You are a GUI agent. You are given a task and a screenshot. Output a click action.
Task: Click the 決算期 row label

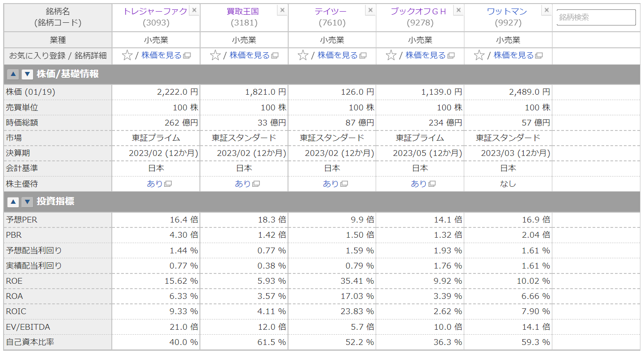18,153
